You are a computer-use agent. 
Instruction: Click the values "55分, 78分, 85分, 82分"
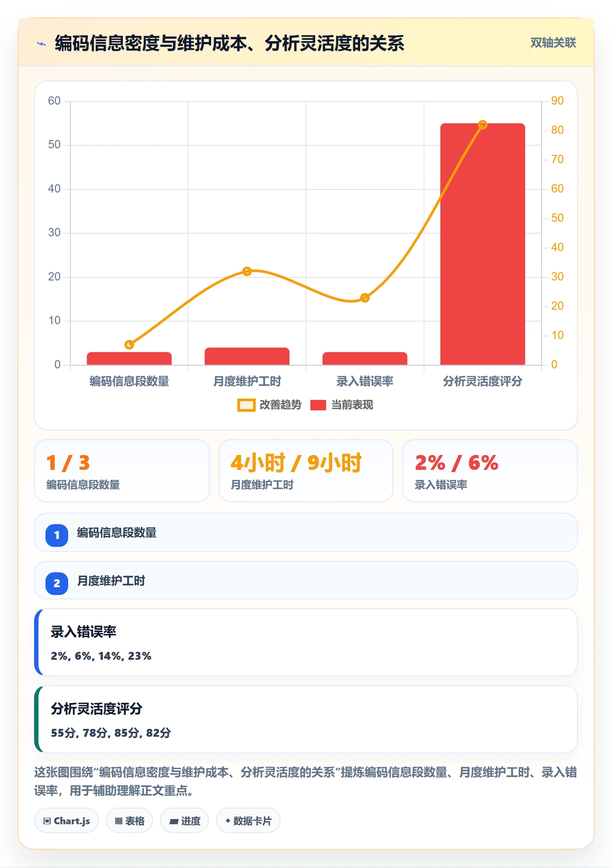(x=111, y=733)
